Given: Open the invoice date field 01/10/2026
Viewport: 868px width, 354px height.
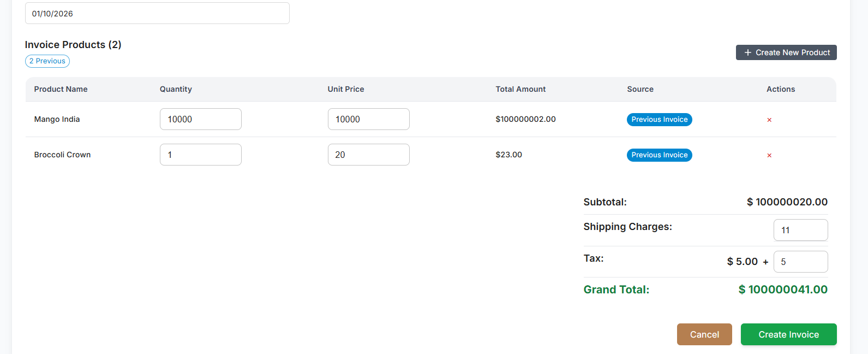Looking at the screenshot, I should tap(157, 13).
